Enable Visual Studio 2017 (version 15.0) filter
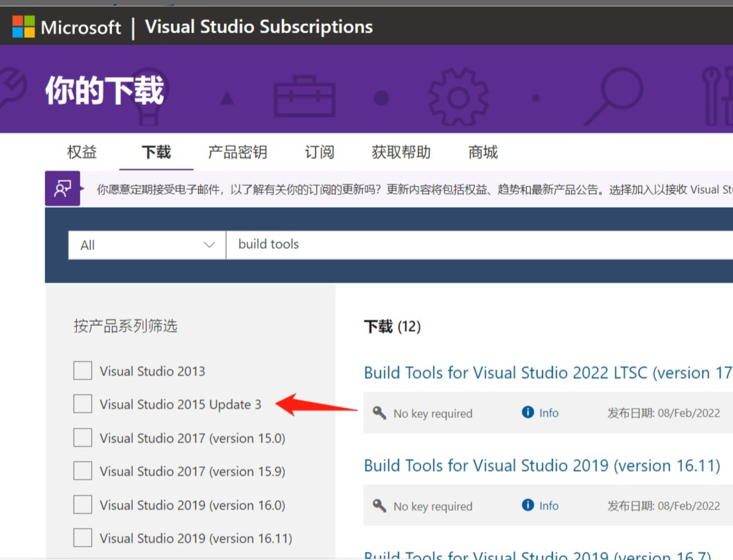The height and width of the screenshot is (560, 733). point(83,437)
